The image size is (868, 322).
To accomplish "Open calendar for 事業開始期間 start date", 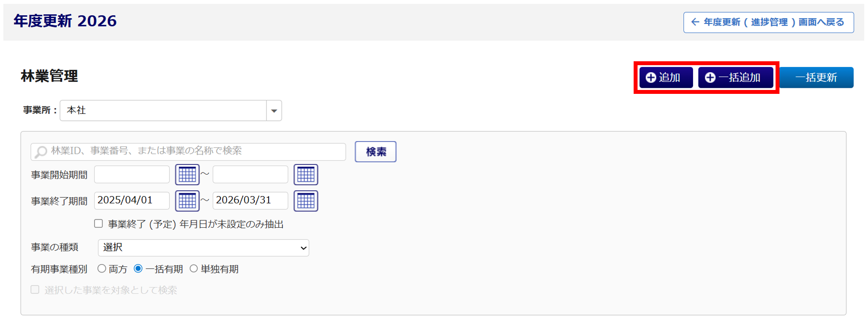I will click(187, 175).
